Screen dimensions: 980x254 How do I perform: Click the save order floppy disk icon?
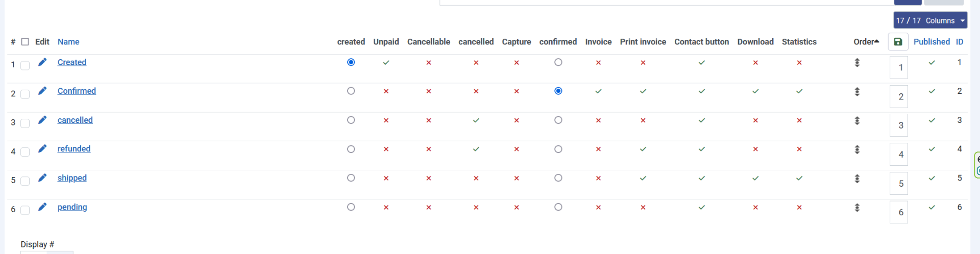coord(898,42)
